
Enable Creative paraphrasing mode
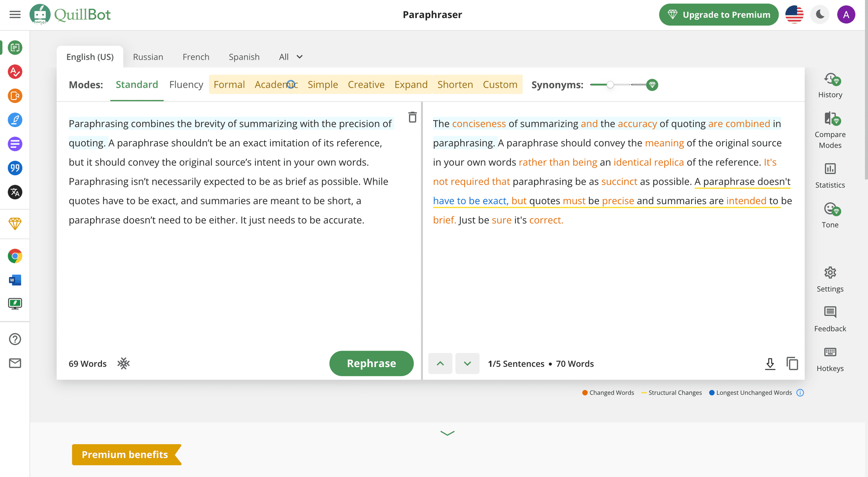[x=366, y=84]
